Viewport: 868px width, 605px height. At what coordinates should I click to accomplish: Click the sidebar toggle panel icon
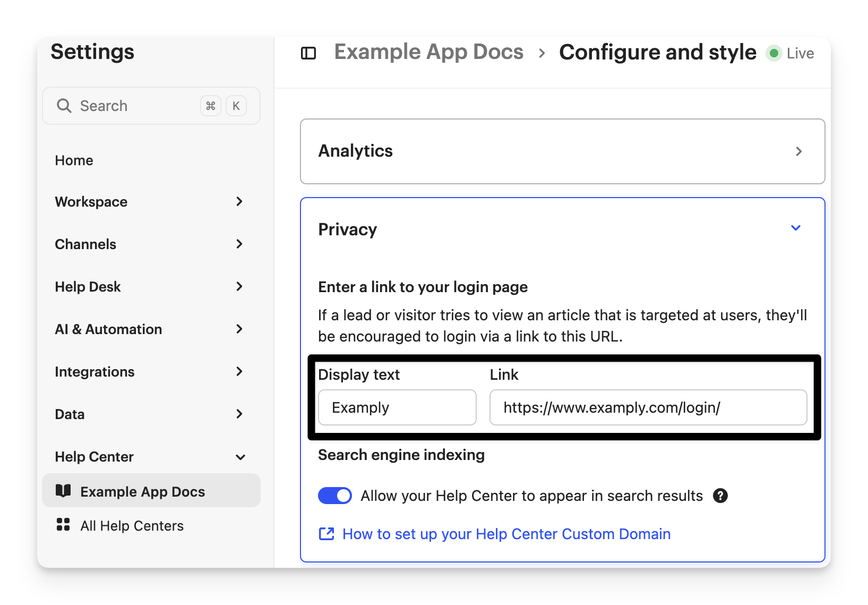pyautogui.click(x=308, y=53)
